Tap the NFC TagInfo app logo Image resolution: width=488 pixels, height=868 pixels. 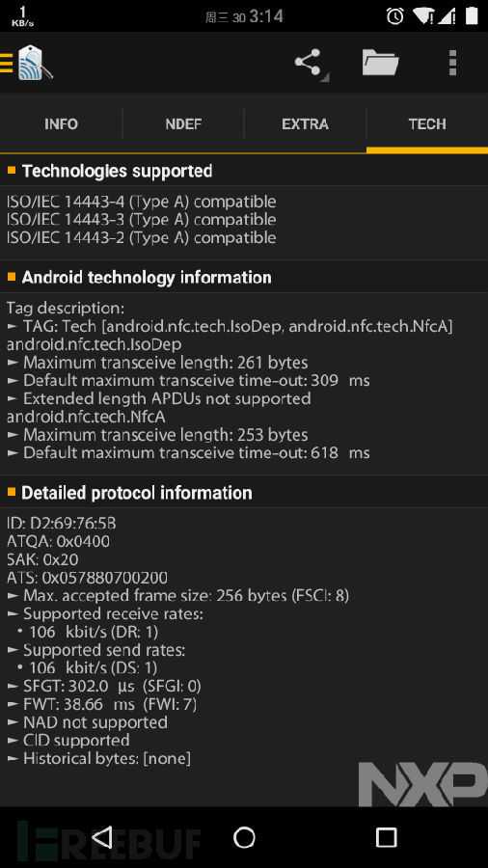click(35, 63)
